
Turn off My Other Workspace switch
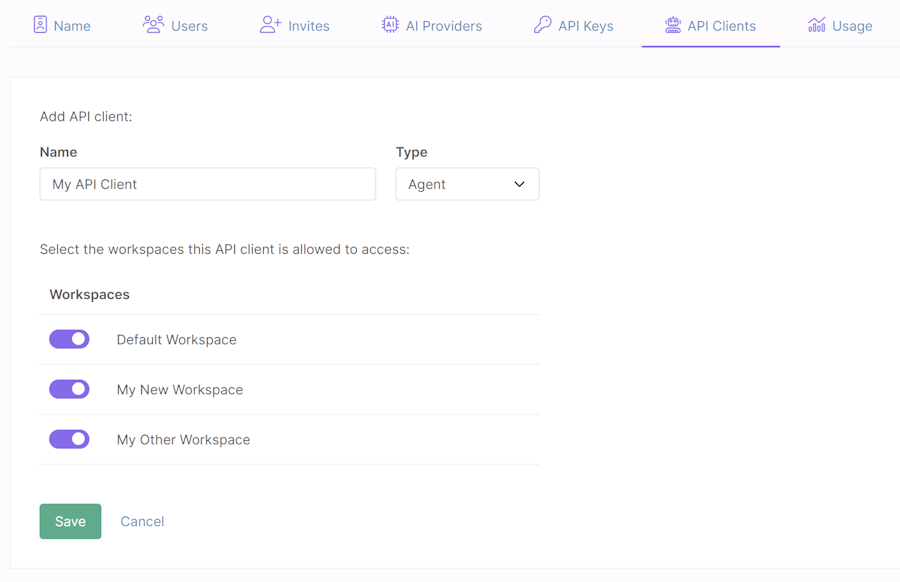(x=69, y=439)
